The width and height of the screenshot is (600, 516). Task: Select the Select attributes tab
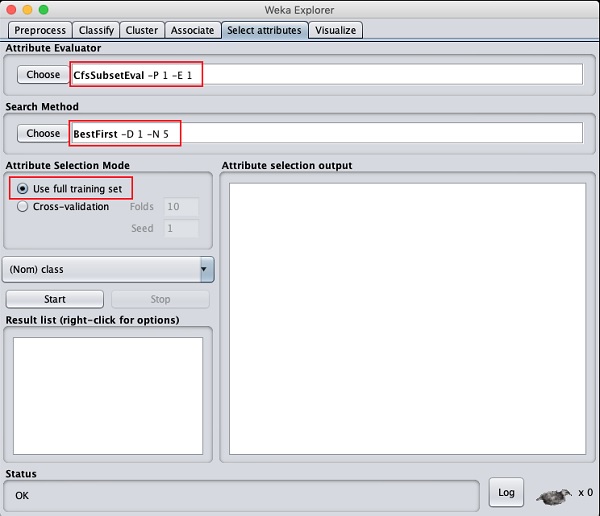pos(264,30)
